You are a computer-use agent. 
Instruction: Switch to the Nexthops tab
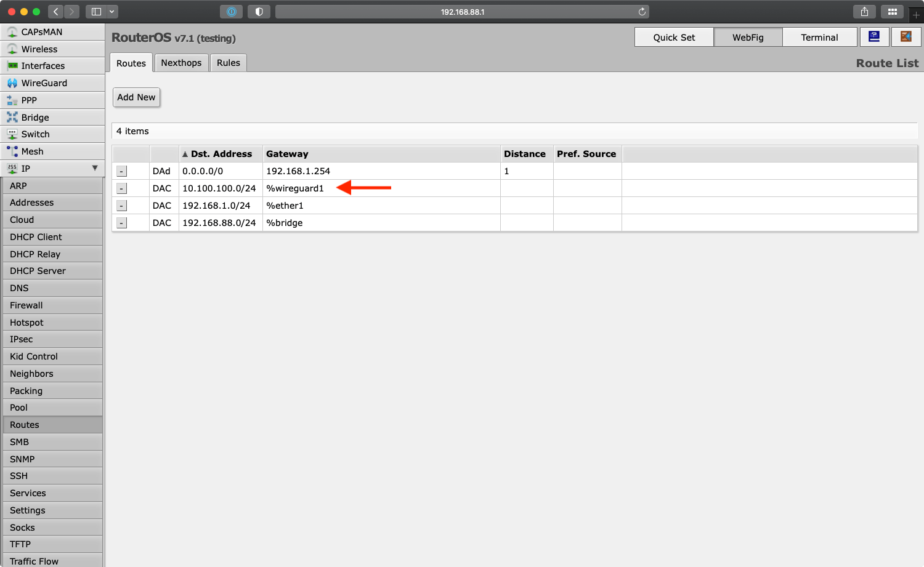(x=181, y=63)
